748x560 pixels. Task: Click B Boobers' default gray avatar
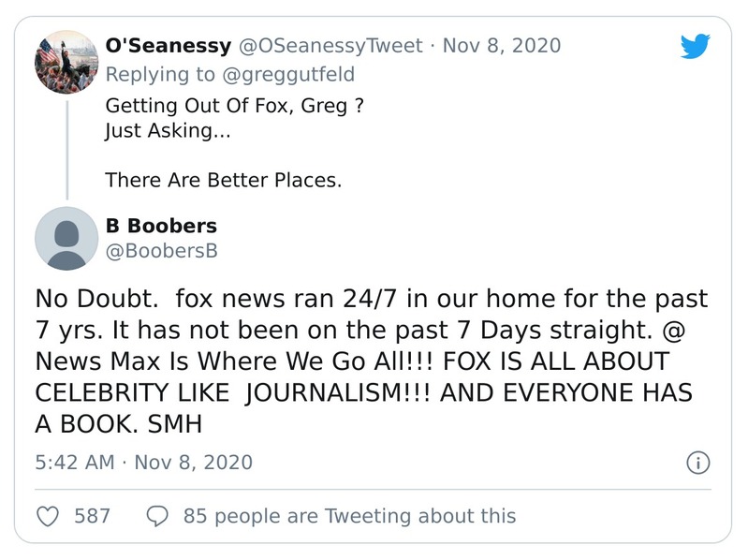(x=66, y=238)
